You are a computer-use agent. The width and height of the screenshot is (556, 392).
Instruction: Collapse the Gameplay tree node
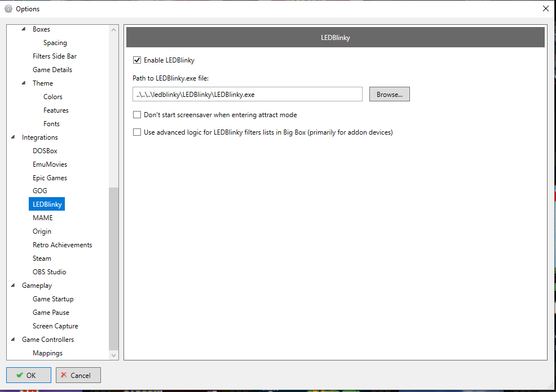pyautogui.click(x=13, y=285)
